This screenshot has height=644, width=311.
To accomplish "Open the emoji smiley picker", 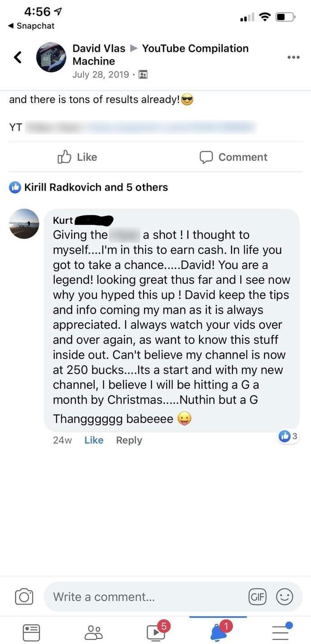I will click(284, 597).
